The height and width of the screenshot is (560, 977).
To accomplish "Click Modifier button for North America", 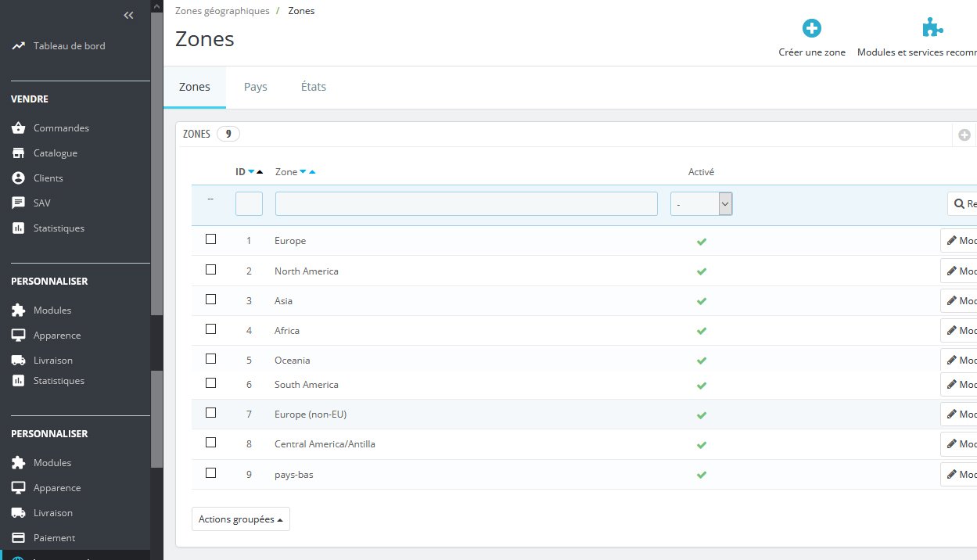I will coord(960,271).
